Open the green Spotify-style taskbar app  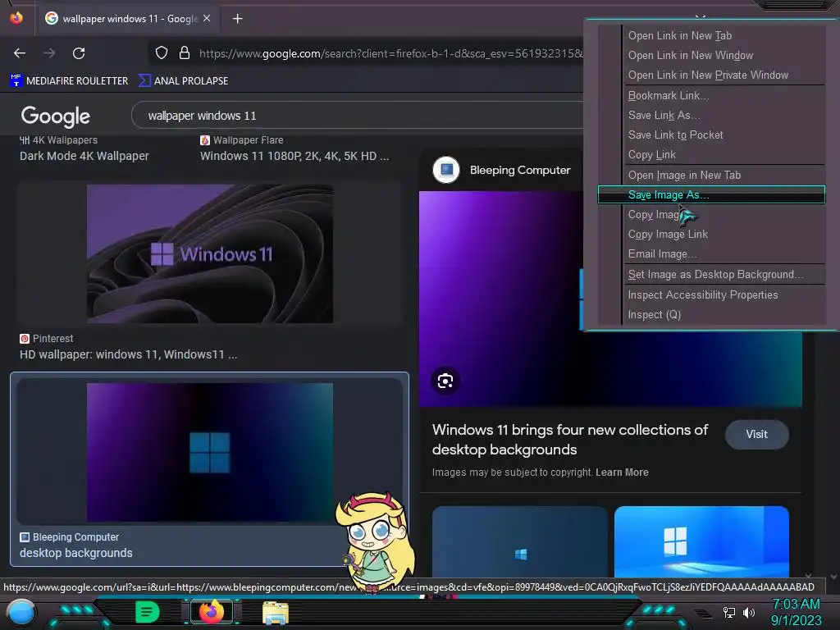(148, 612)
